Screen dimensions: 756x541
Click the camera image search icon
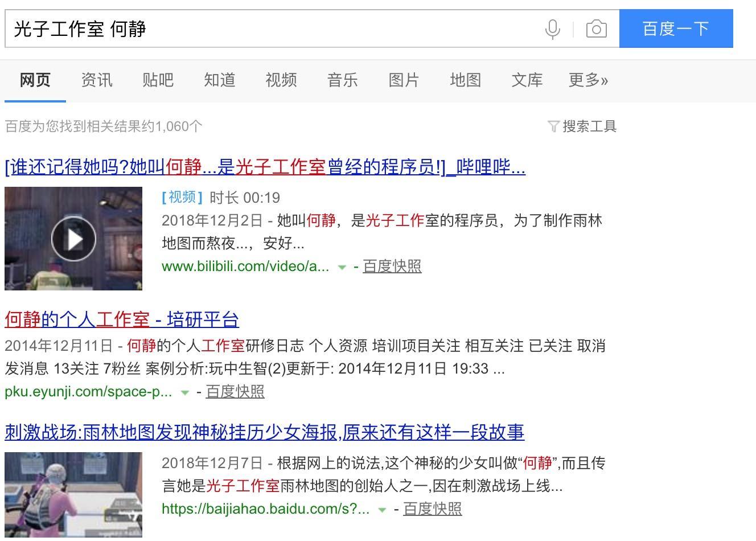tap(596, 28)
